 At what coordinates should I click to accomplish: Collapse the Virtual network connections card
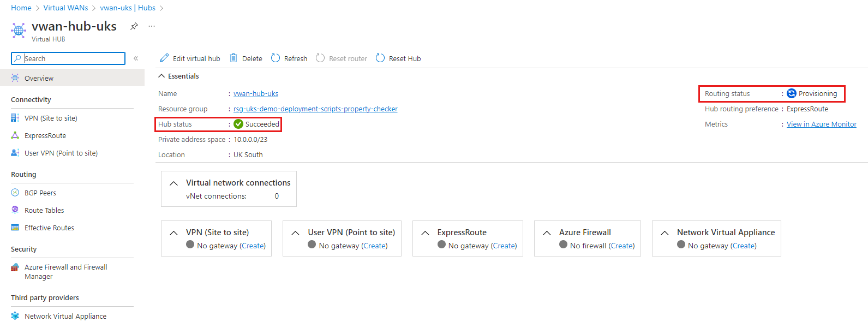(x=173, y=183)
